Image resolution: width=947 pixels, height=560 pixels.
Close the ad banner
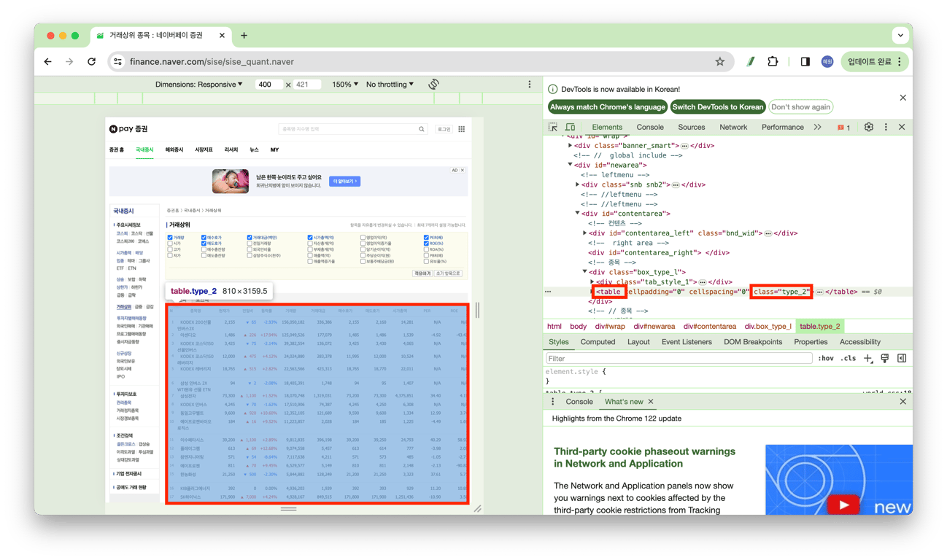(x=463, y=171)
